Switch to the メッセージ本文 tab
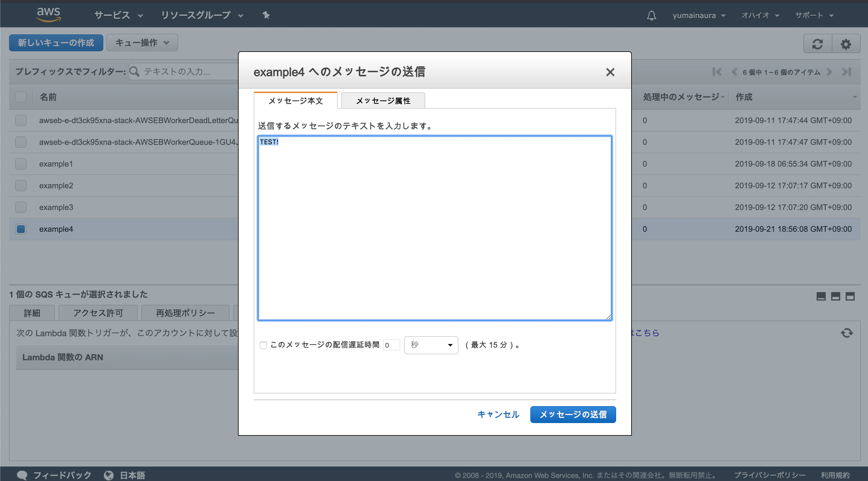The height and width of the screenshot is (481, 868). coord(295,100)
